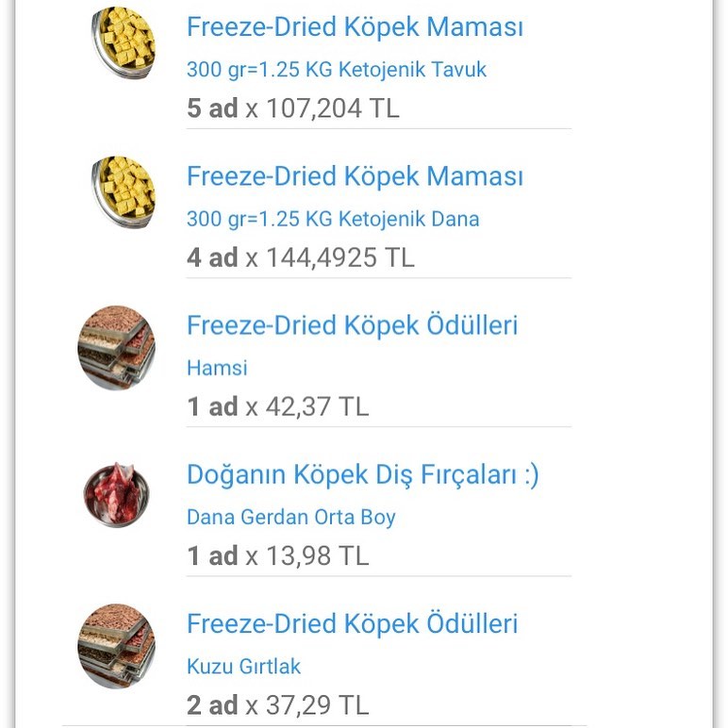
Task: Click the Kuzu Gırtlak variant link
Action: pyautogui.click(x=243, y=667)
